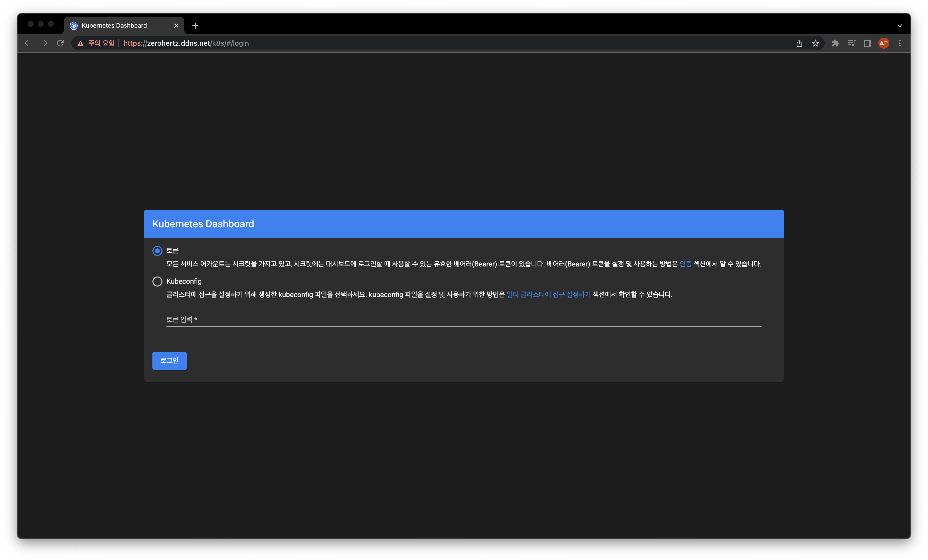
Task: Click the 주의 요함 security label
Action: [101, 43]
